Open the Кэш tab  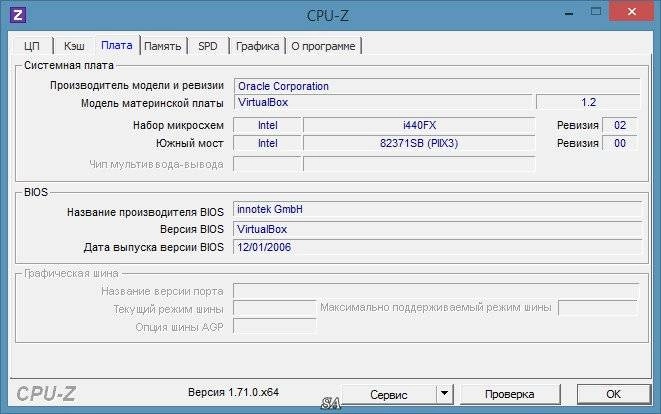[74, 46]
